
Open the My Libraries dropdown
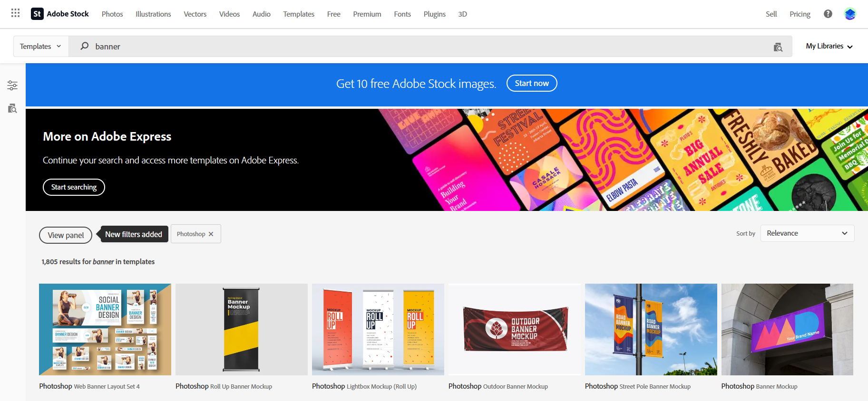coord(829,46)
